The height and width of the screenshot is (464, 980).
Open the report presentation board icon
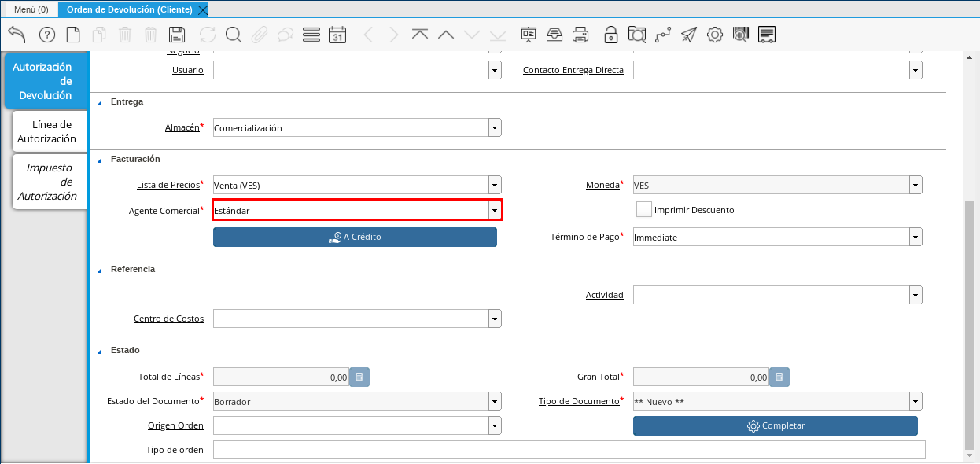click(529, 35)
